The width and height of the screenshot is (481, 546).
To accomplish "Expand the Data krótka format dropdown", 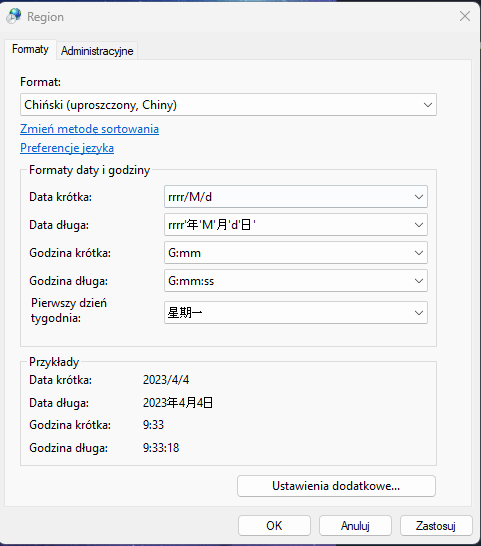I will [x=296, y=197].
